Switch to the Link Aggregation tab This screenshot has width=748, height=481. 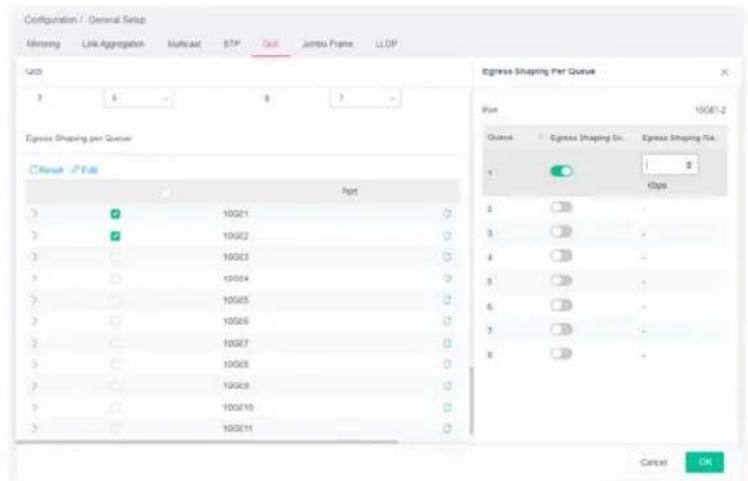113,44
